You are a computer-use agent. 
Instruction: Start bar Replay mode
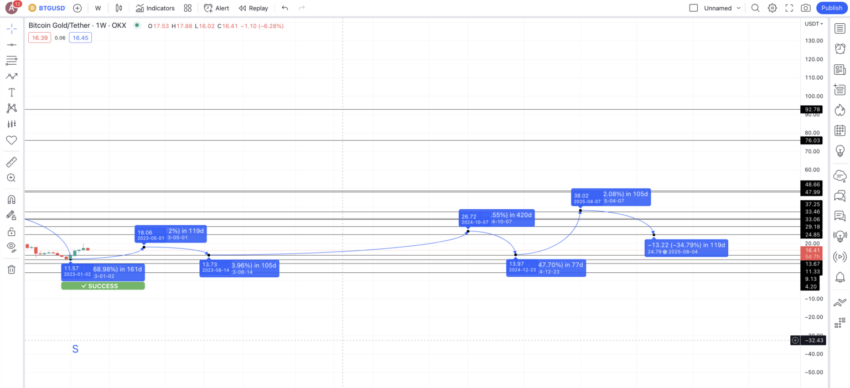coord(253,8)
